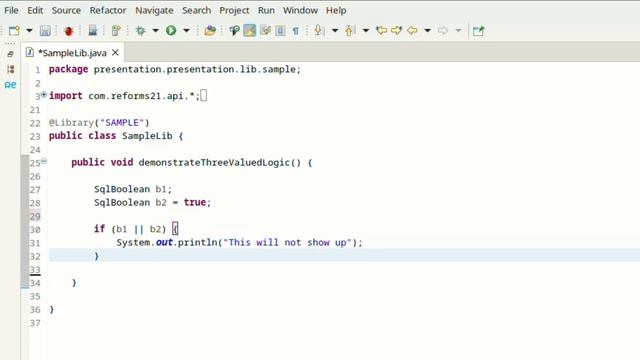Click the terminal/console icon in toolbar

point(93,31)
